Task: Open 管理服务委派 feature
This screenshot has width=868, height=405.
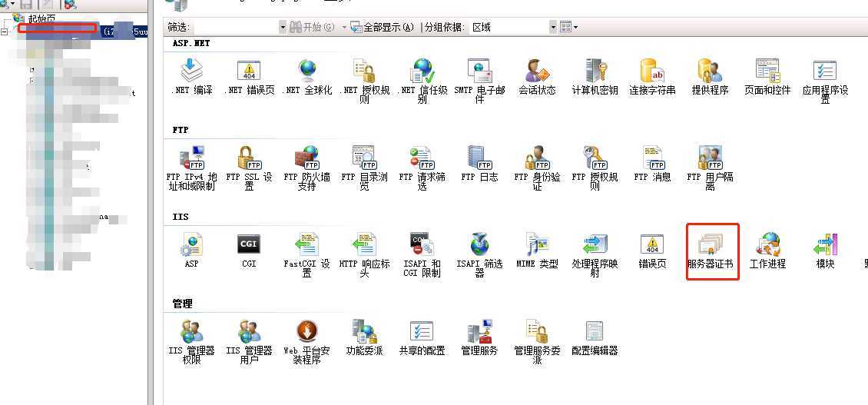Action: point(537,343)
